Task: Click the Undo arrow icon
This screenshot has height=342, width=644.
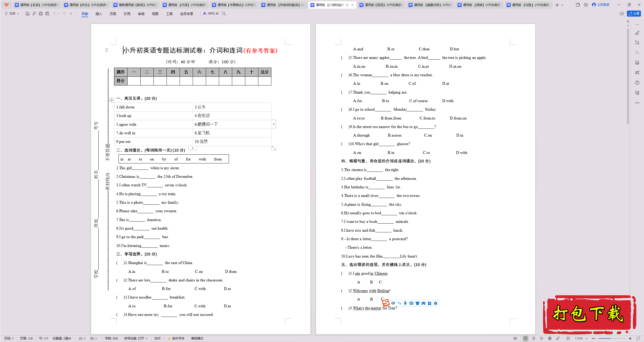Action: [54, 14]
